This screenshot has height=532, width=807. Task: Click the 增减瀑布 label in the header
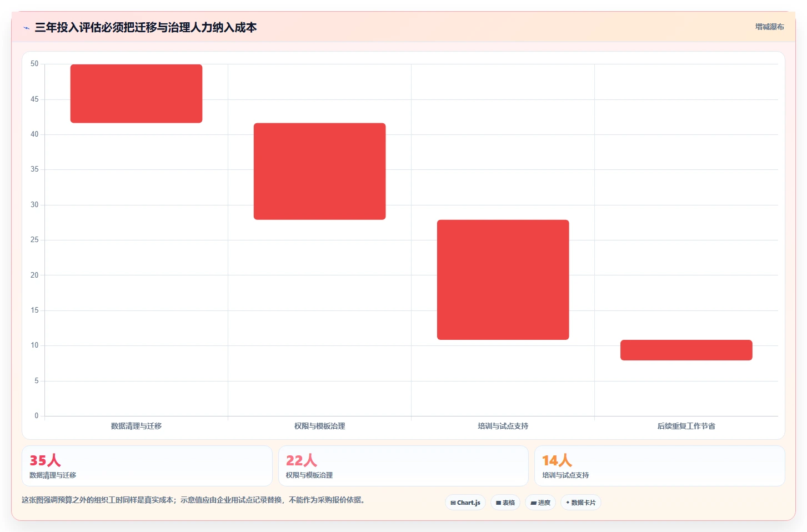coord(769,27)
